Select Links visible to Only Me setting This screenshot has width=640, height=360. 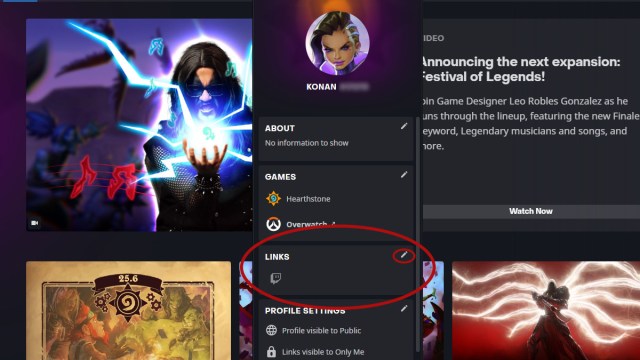click(x=323, y=352)
